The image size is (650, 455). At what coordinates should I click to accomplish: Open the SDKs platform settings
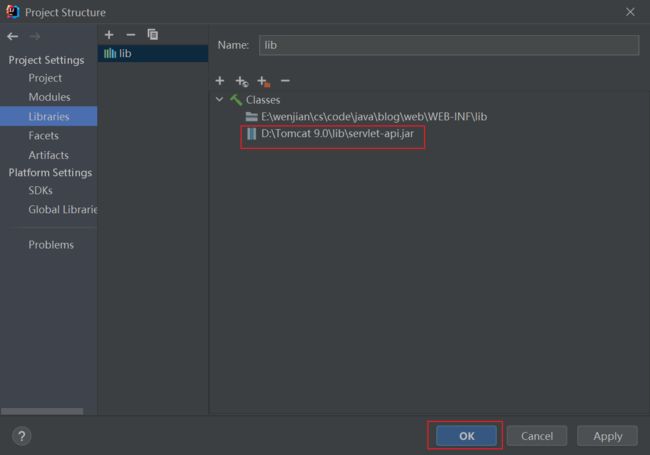click(40, 191)
